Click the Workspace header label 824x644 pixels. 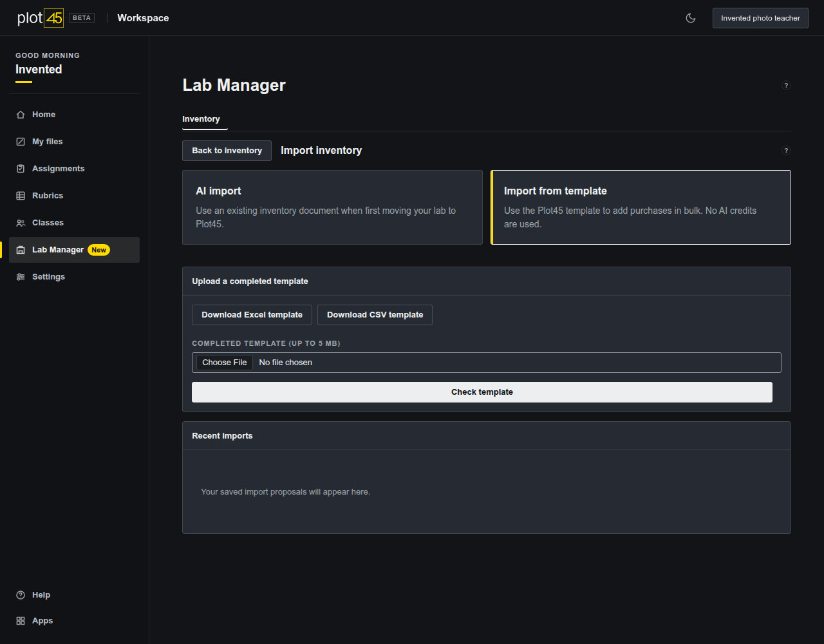tap(143, 18)
